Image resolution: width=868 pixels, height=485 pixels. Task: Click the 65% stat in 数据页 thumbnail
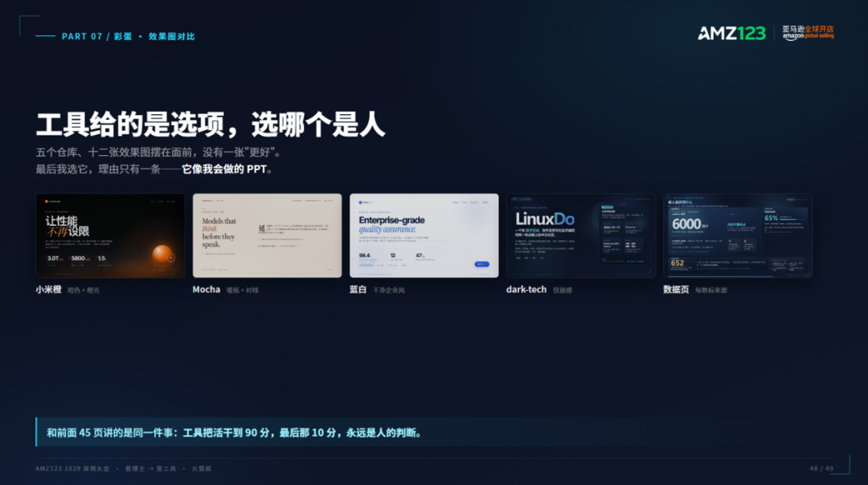771,218
